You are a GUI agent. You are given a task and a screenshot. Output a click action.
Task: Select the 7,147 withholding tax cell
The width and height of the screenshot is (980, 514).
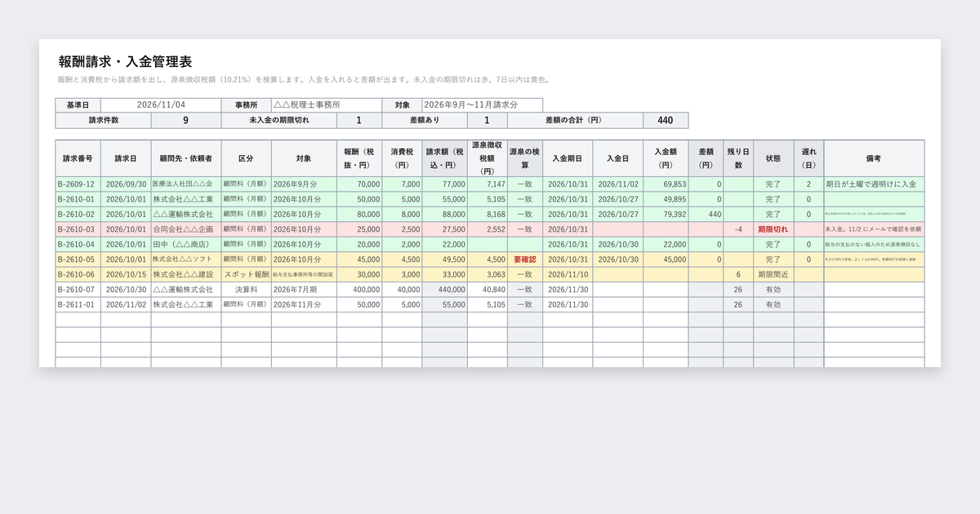tap(488, 184)
